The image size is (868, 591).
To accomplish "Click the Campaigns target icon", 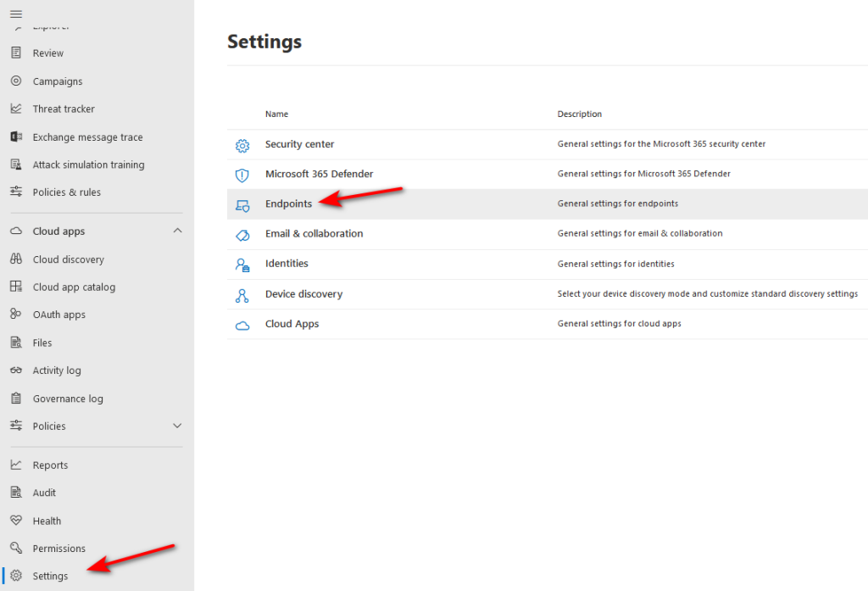I will [16, 81].
